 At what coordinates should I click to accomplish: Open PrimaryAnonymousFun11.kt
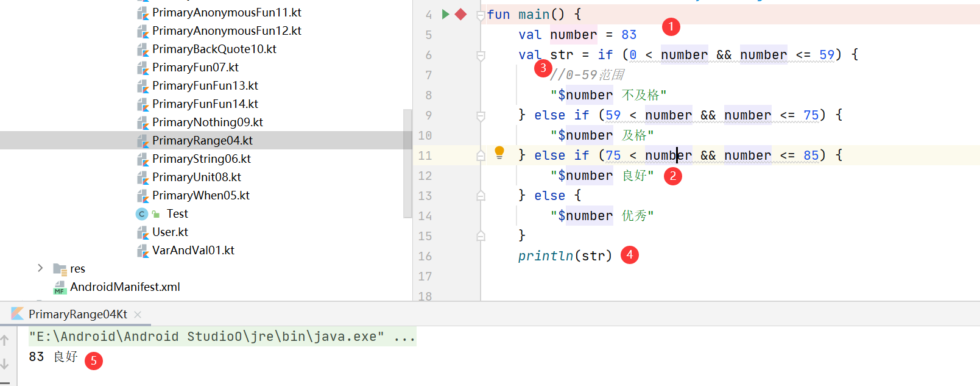[x=227, y=12]
